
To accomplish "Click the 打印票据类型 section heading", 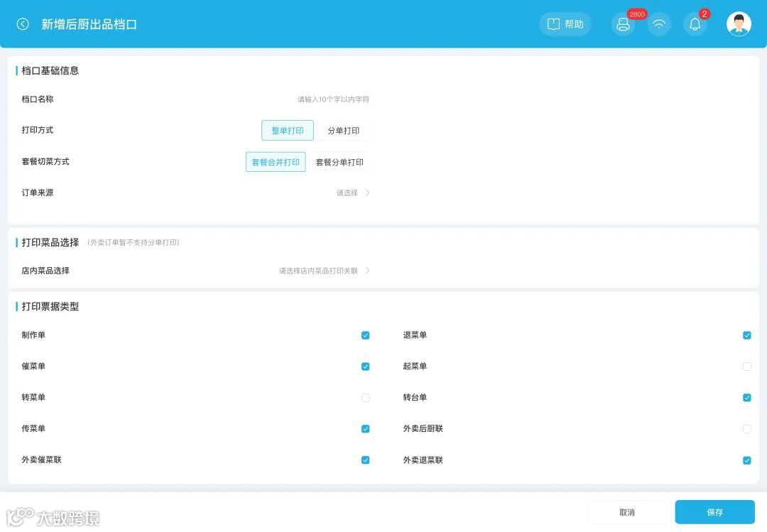I will [50, 306].
